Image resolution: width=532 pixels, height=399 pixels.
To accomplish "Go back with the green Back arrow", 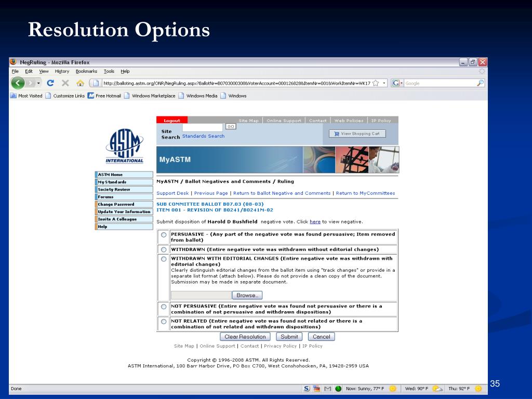I will [x=18, y=83].
